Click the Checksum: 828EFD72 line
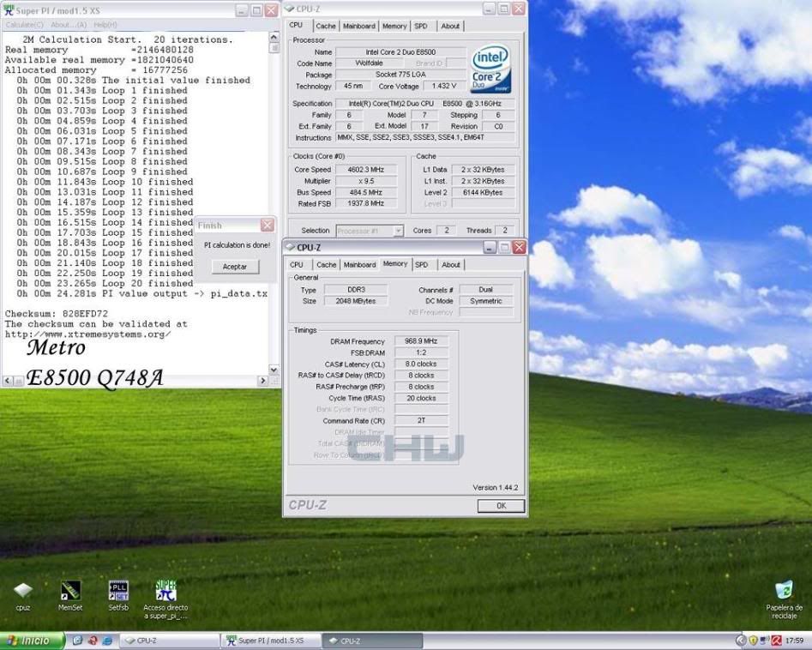812x650 pixels. tap(57, 314)
